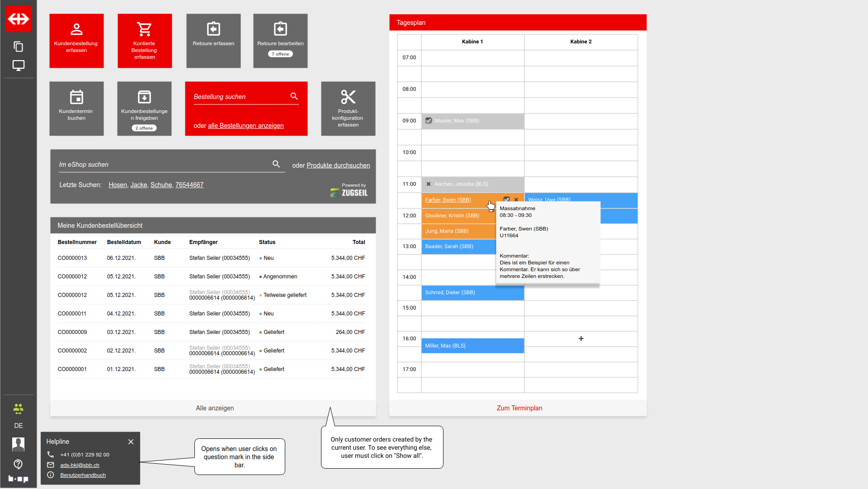The height and width of the screenshot is (489, 868).
Task: Open Kundenbestellung erfassen tile
Action: [76, 41]
